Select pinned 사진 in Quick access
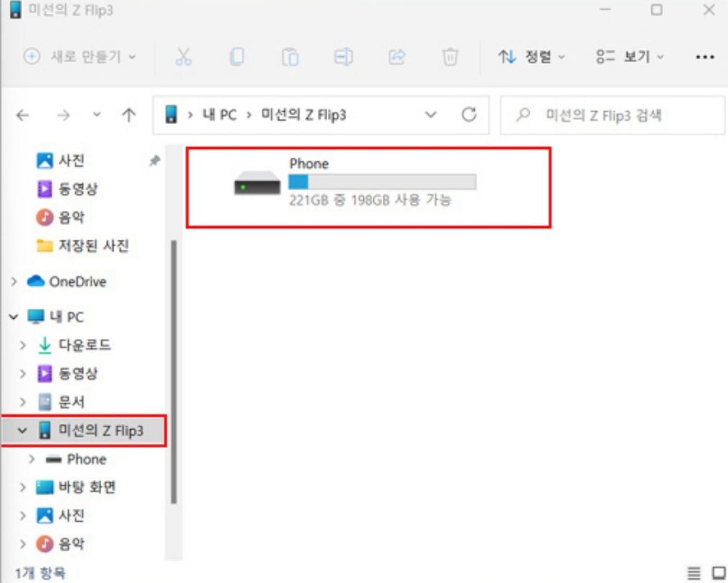 (x=60, y=161)
